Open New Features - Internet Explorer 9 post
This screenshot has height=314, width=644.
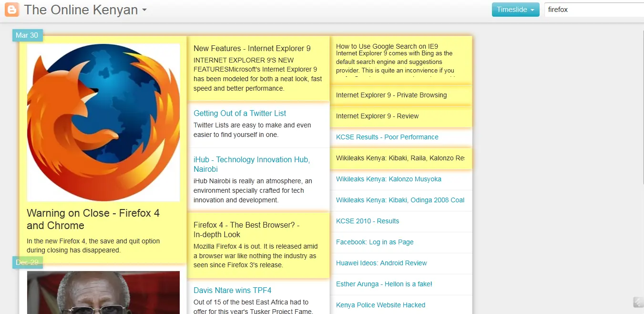[252, 48]
